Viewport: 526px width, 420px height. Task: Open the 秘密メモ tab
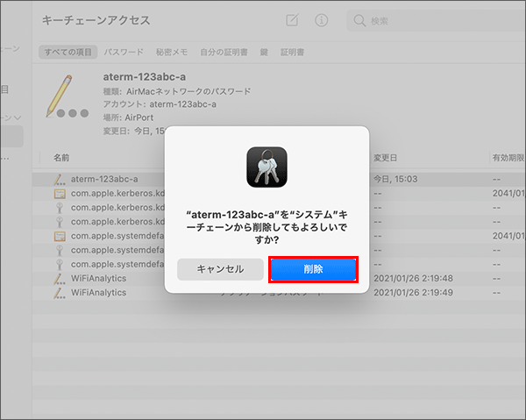click(170, 53)
